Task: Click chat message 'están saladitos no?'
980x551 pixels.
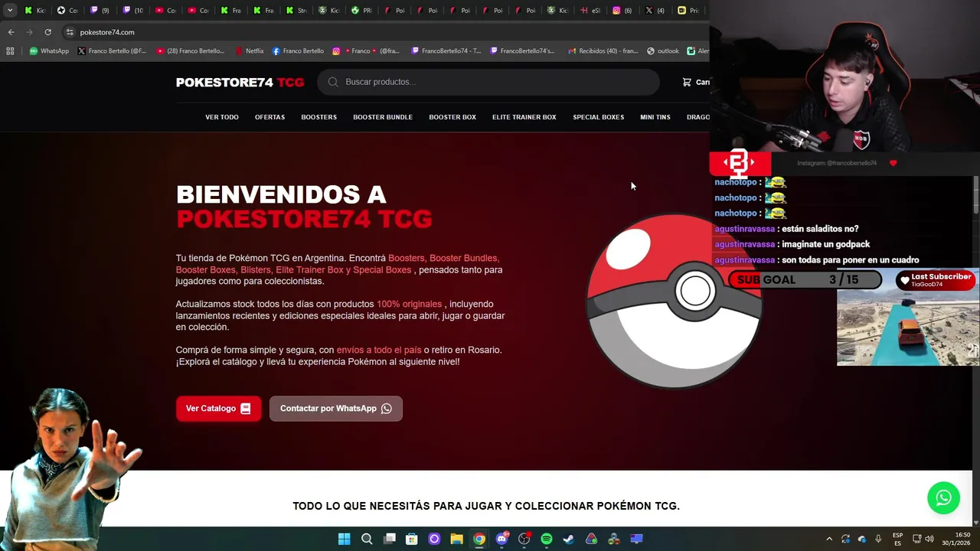Action: [819, 229]
